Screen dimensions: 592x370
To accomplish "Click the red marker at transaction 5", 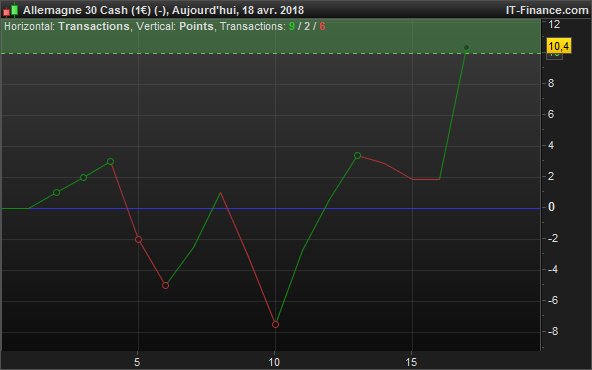I will pyautogui.click(x=138, y=239).
